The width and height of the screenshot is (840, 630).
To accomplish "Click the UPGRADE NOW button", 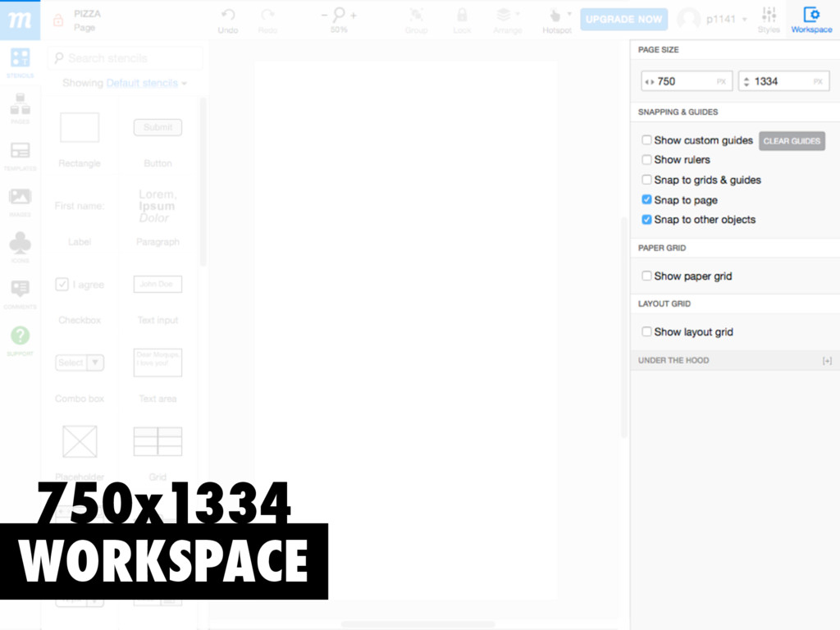I will pos(623,20).
